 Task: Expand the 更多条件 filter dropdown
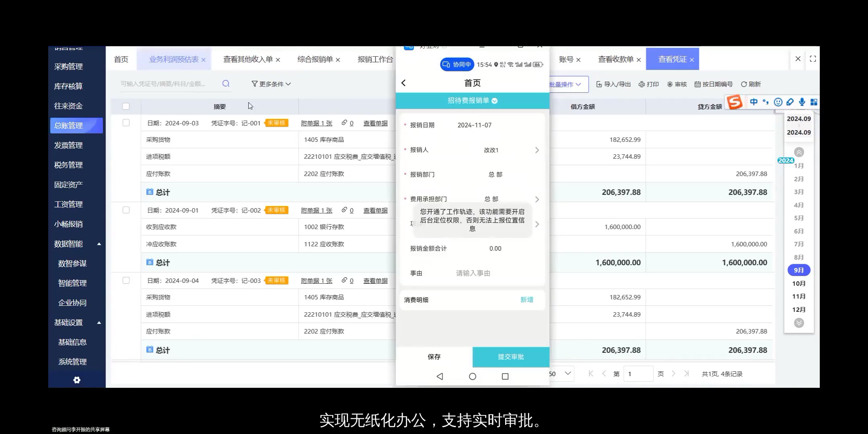271,84
